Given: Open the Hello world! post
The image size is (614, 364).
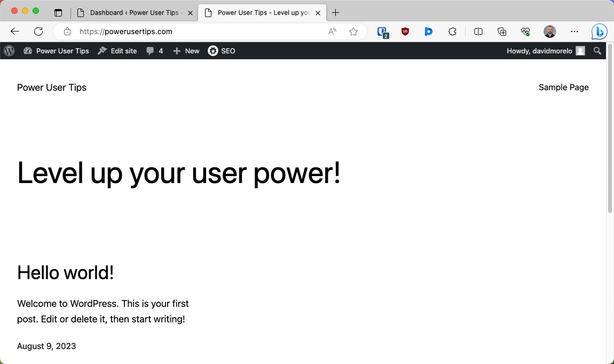Looking at the screenshot, I should [65, 273].
